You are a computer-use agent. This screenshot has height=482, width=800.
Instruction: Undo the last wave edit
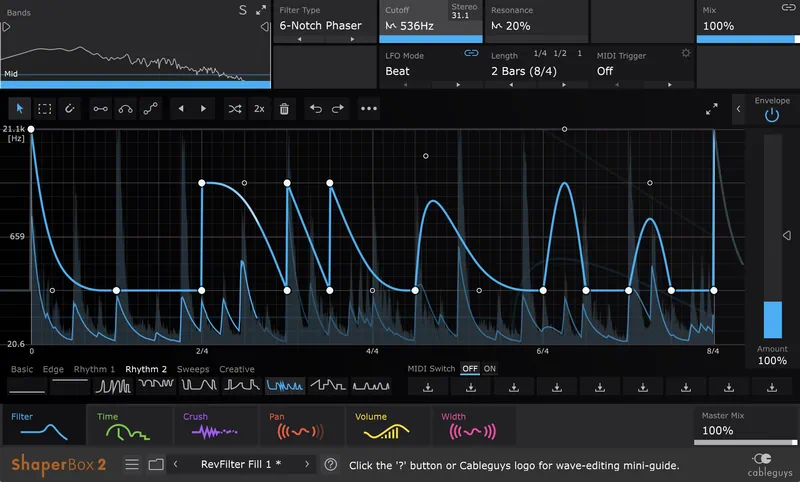pos(313,108)
